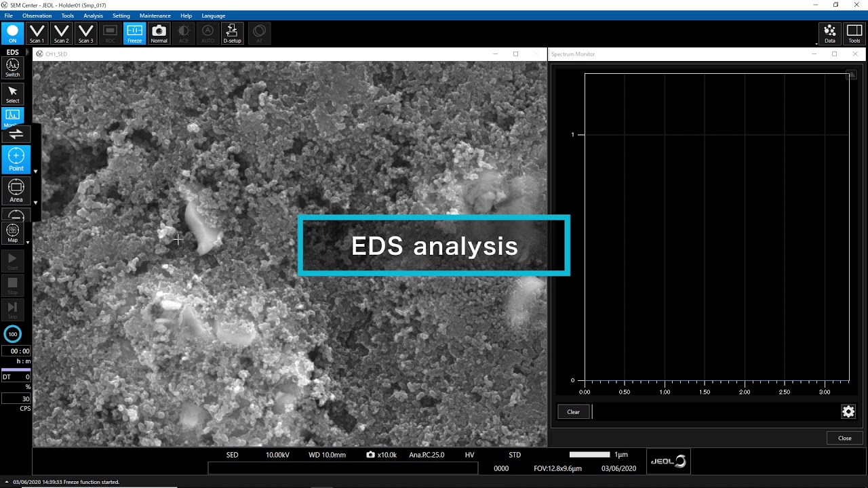Screen dimensions: 868x488
Task: Click the AF autofocus icon
Action: click(x=258, y=33)
